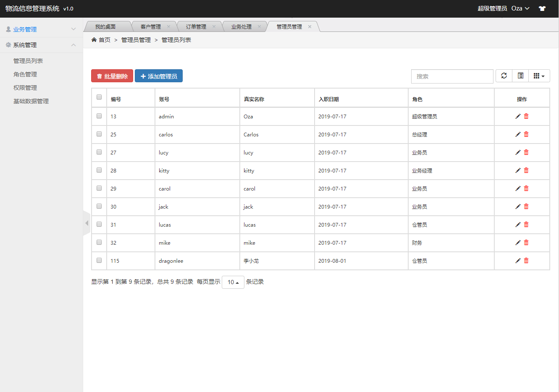Click the table view toggle icon
559x392 pixels.
click(520, 76)
